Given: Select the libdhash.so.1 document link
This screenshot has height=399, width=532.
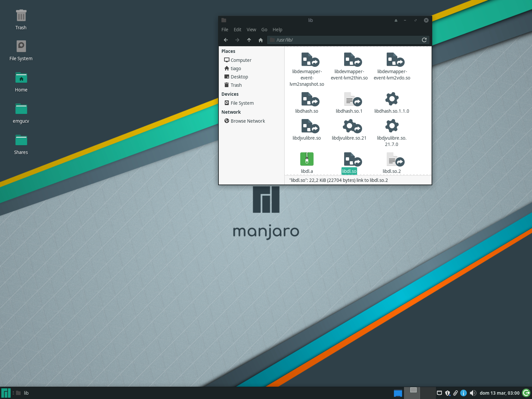Looking at the screenshot, I should (x=352, y=99).
